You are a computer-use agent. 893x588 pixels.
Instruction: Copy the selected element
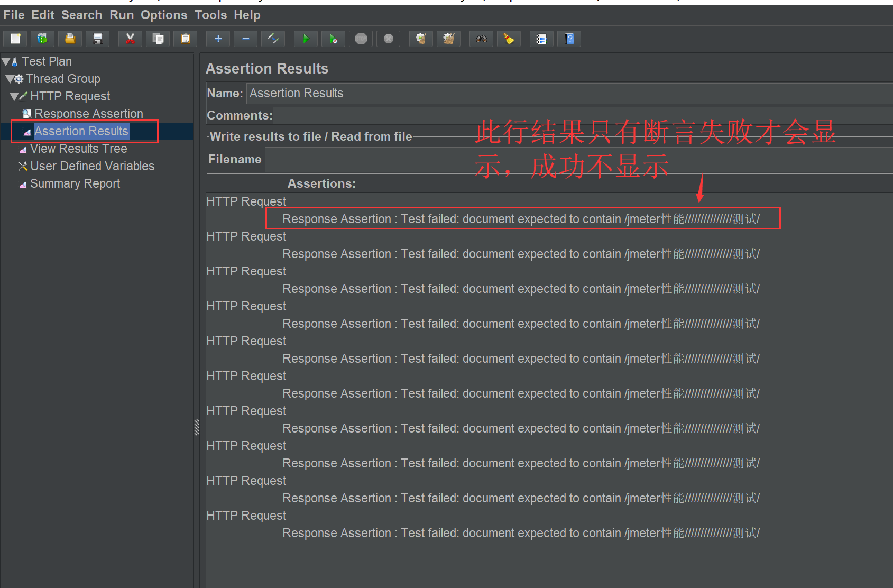click(x=158, y=39)
